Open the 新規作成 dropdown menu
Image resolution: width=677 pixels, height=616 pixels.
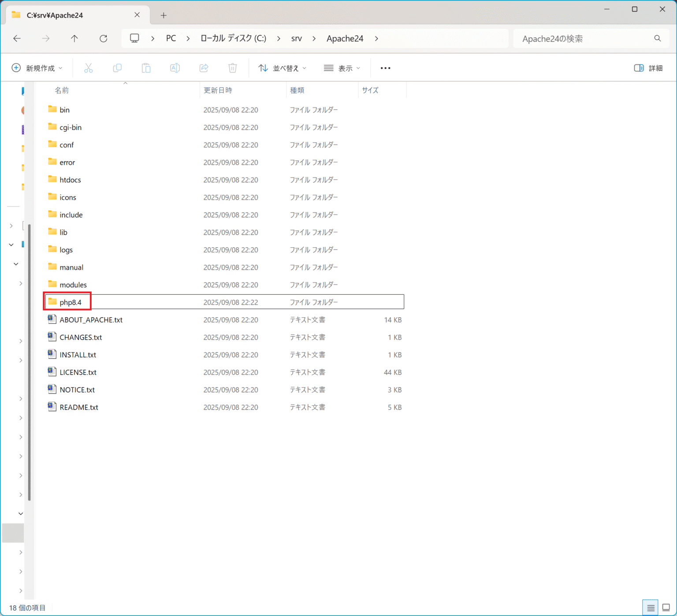coord(37,68)
